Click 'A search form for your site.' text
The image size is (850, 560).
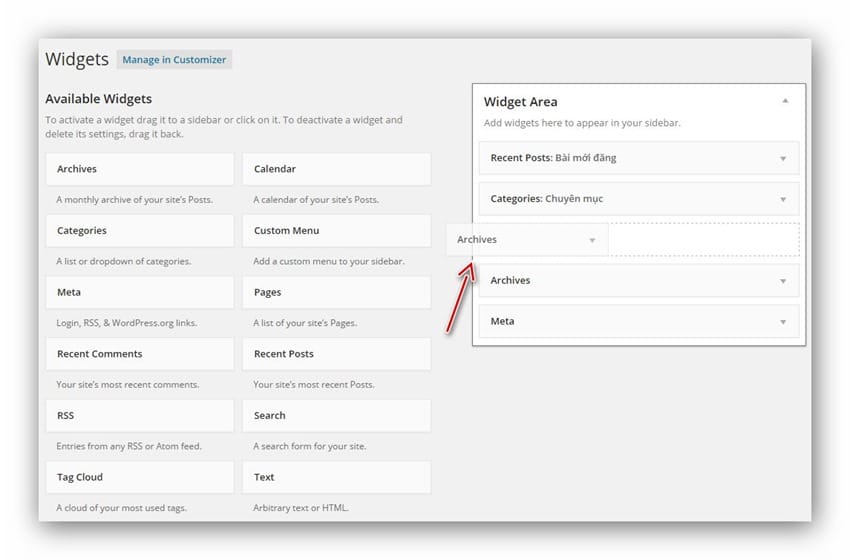(310, 446)
